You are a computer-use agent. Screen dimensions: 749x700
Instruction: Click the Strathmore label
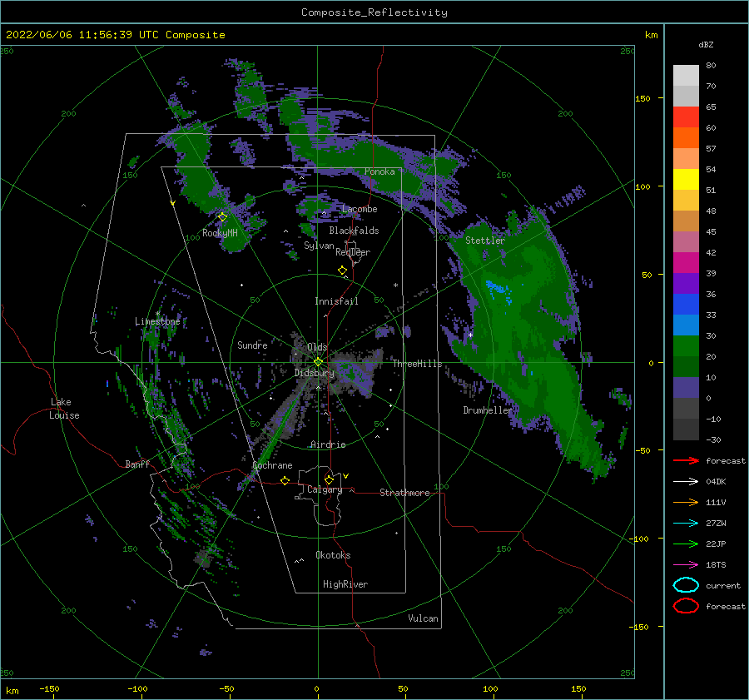[404, 493]
